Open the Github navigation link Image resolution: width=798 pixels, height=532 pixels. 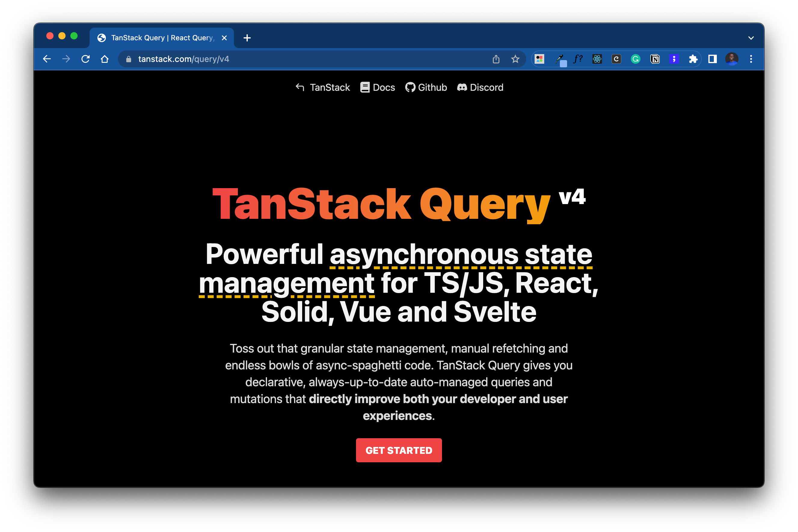426,87
